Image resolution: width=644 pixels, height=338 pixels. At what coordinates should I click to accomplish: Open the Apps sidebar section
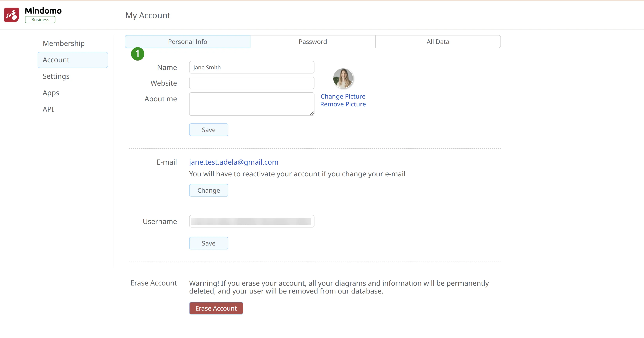coord(51,93)
